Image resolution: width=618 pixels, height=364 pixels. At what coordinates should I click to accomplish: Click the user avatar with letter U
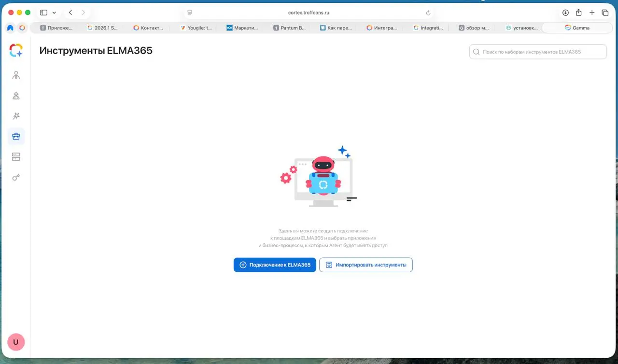pyautogui.click(x=16, y=342)
